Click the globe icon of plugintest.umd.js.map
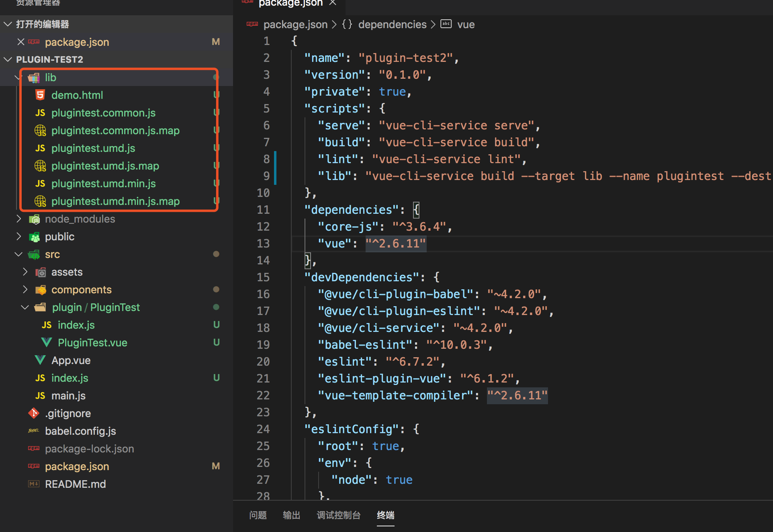 coord(40,166)
